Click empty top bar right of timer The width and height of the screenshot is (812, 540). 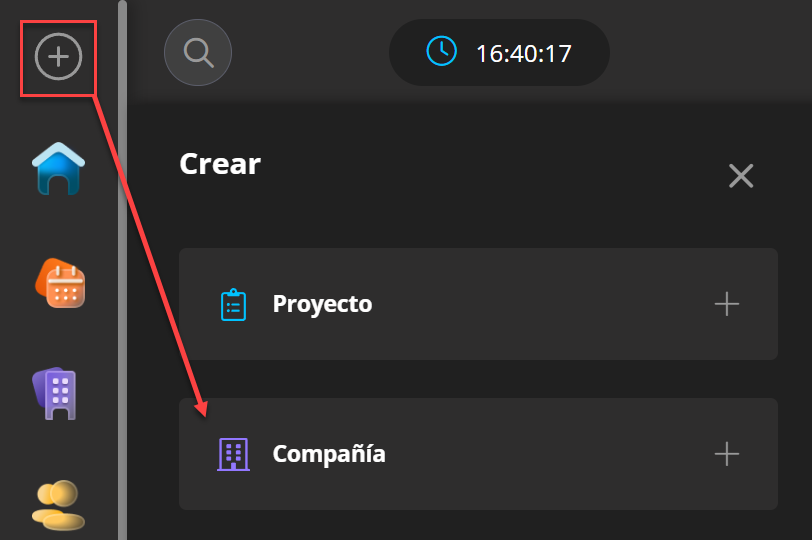[710, 53]
